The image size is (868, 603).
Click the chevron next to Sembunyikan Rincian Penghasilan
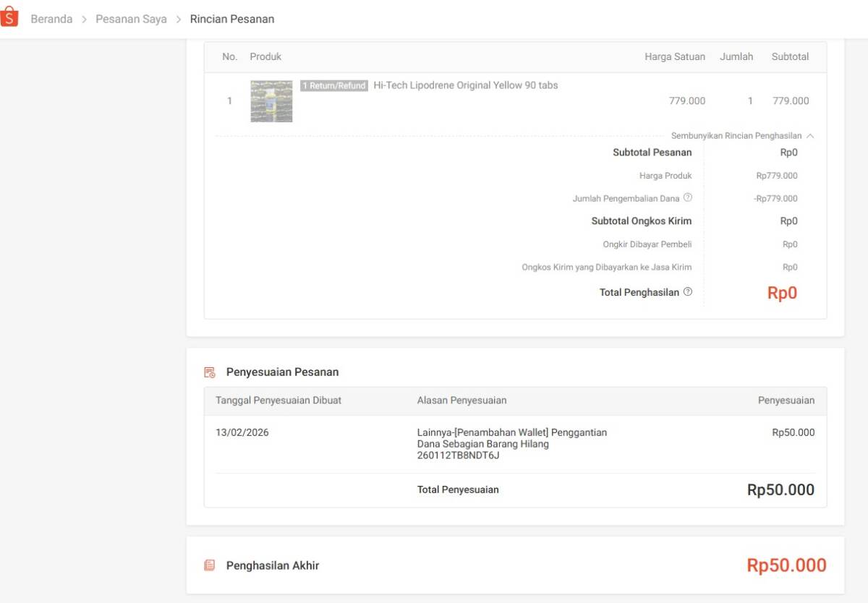pyautogui.click(x=810, y=135)
